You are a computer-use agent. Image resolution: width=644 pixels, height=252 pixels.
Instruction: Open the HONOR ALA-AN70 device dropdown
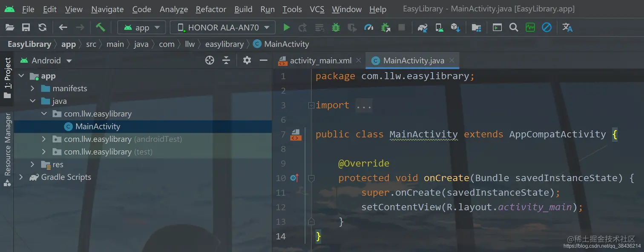(x=223, y=28)
